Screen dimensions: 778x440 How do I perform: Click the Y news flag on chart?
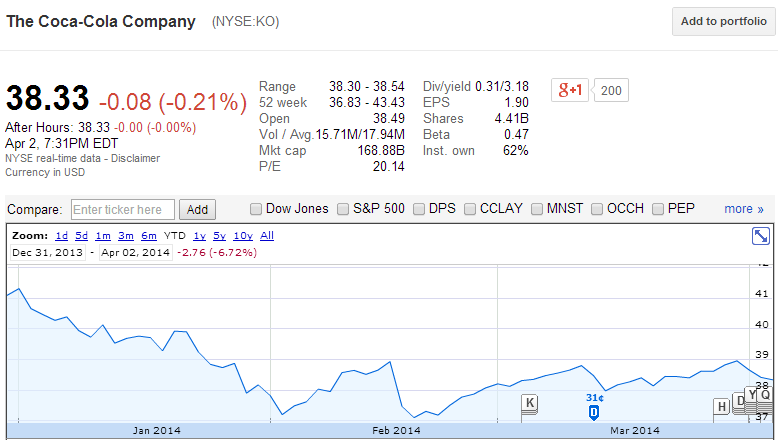pyautogui.click(x=752, y=395)
